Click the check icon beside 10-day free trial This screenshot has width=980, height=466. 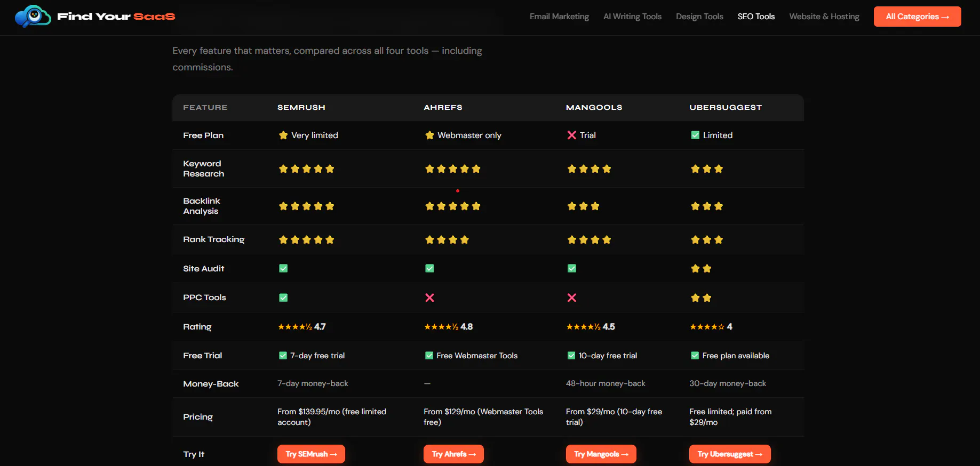571,356
